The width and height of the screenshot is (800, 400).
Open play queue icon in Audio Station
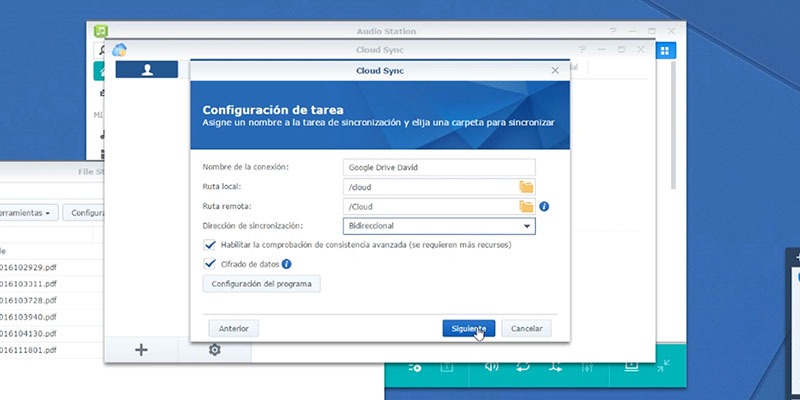click(415, 367)
